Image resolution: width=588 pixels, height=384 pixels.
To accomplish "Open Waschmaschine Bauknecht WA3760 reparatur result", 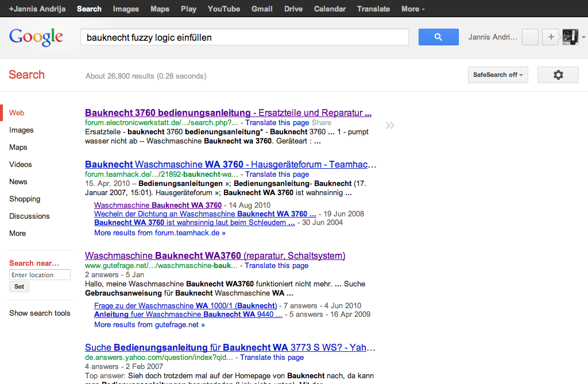I will [x=215, y=255].
